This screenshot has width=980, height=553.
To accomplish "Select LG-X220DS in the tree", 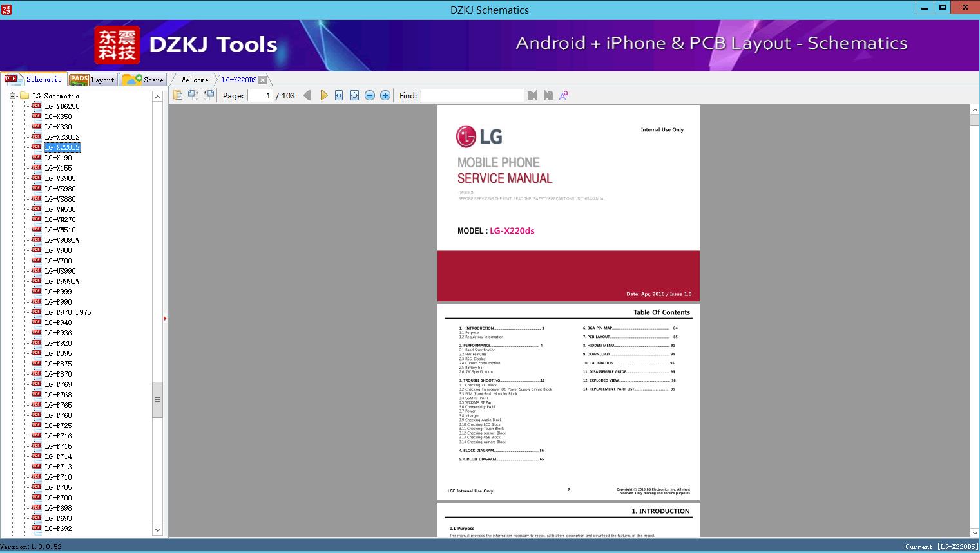I will 62,147.
